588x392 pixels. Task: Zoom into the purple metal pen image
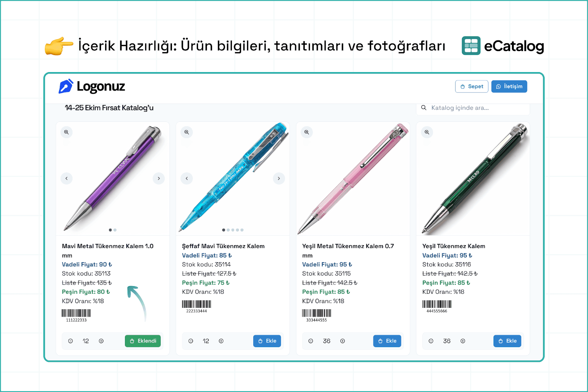point(67,132)
